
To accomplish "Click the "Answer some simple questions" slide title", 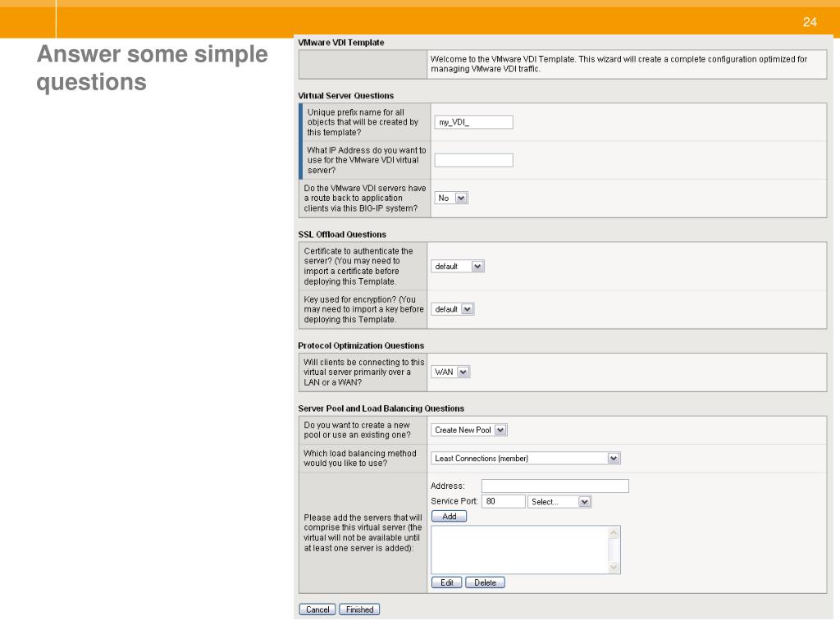I will pos(152,68).
